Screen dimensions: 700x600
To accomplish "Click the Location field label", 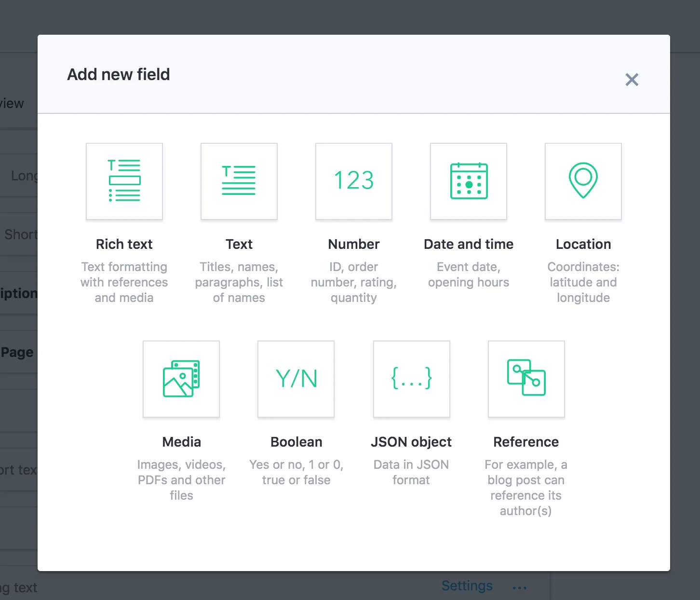I will pos(583,244).
